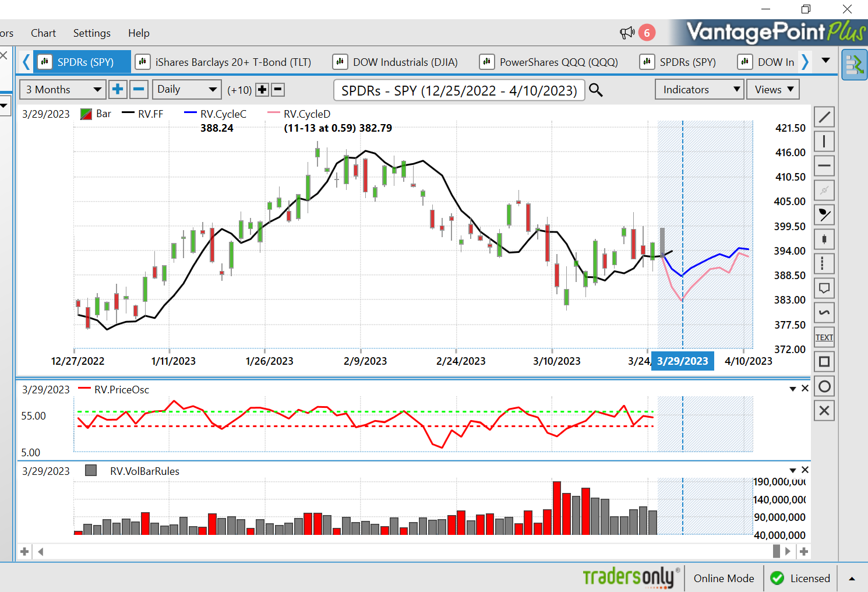Click the X delete drawings tool
Screen dimensions: 868x592
coord(824,411)
